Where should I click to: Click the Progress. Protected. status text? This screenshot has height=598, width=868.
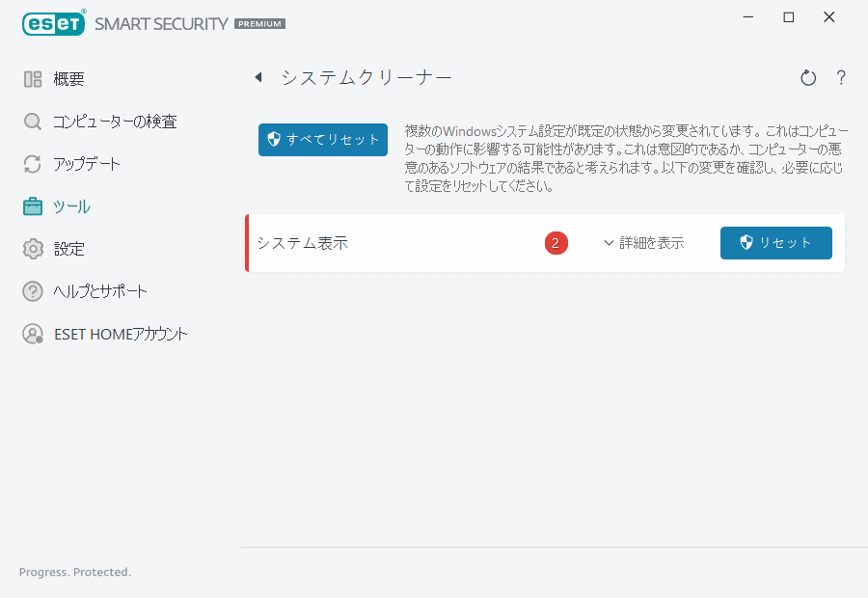74,572
